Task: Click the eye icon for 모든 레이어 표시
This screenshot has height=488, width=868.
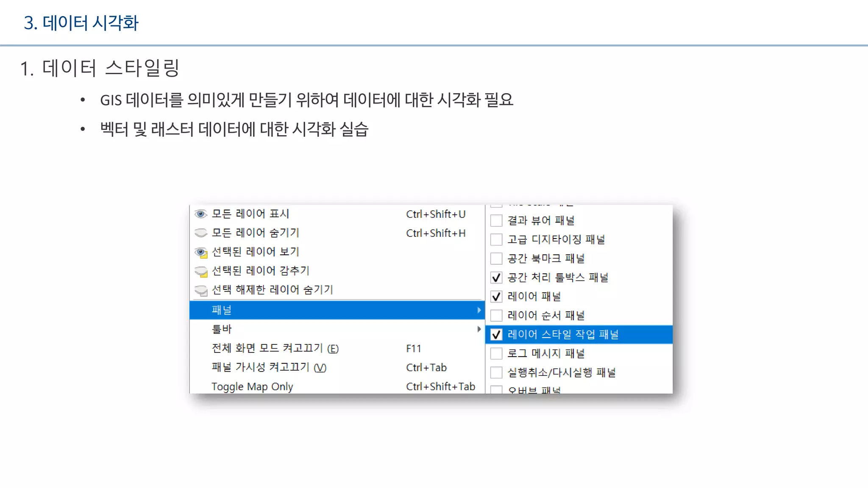Action: coord(201,214)
